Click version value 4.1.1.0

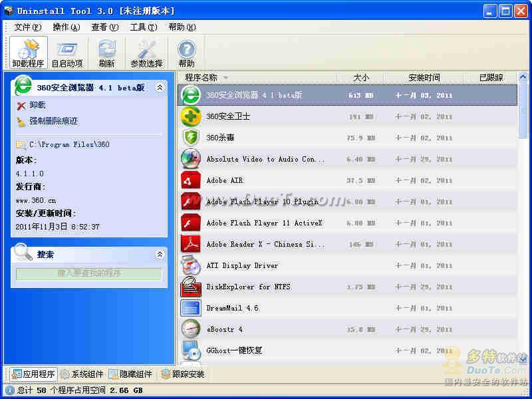(29, 174)
